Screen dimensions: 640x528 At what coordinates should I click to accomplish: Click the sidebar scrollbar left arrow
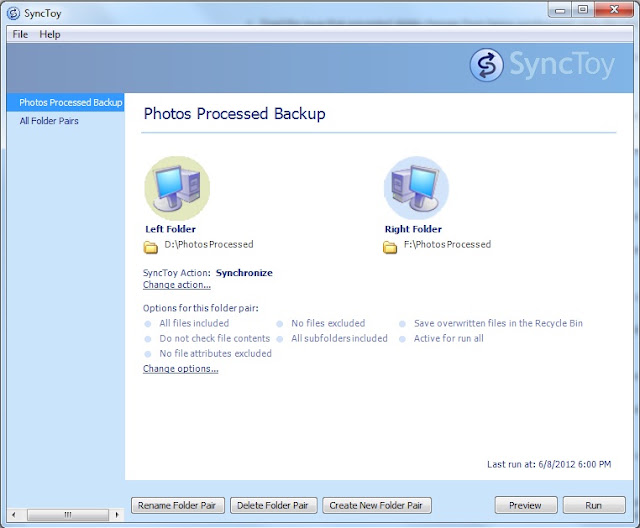click(x=13, y=515)
